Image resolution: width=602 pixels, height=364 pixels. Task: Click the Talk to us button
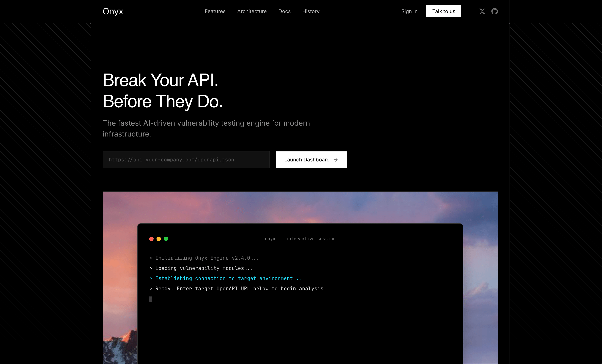pos(444,11)
